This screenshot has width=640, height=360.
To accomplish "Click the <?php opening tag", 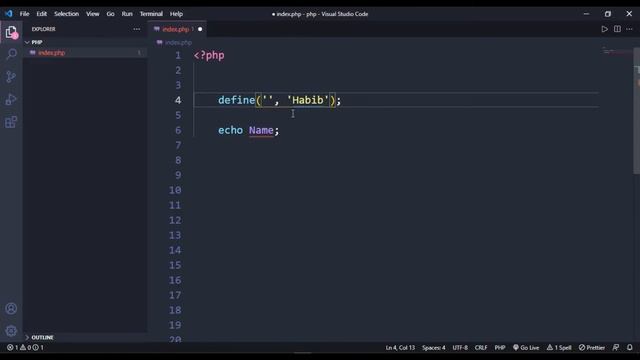I will pos(209,55).
